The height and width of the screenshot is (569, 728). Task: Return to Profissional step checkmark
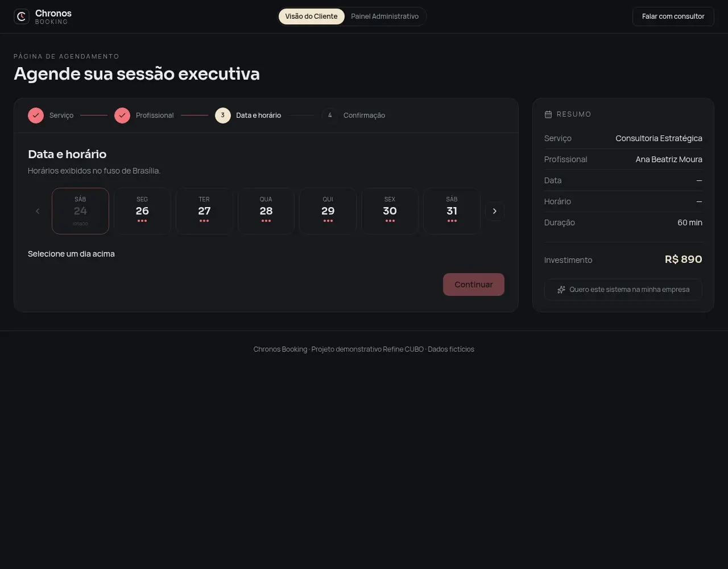click(122, 116)
